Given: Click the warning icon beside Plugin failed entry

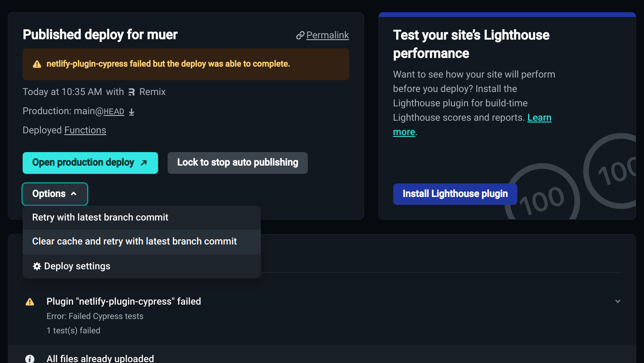Looking at the screenshot, I should [30, 302].
